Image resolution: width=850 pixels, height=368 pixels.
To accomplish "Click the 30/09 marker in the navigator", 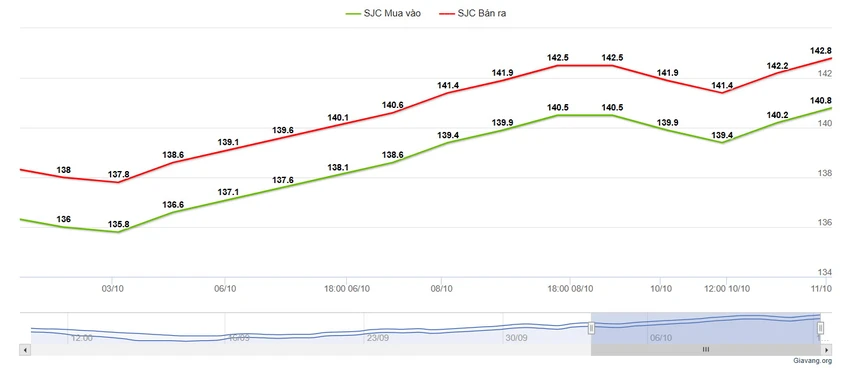I will click(x=516, y=338).
